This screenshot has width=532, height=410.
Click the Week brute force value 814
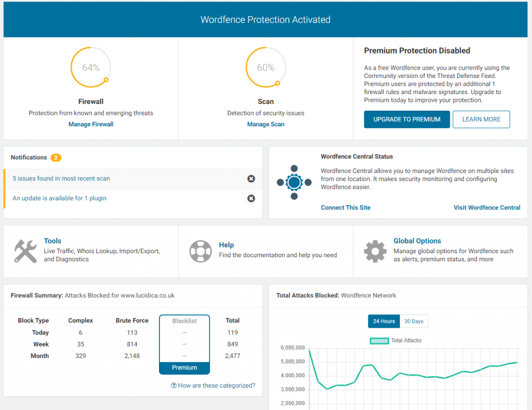132,344
